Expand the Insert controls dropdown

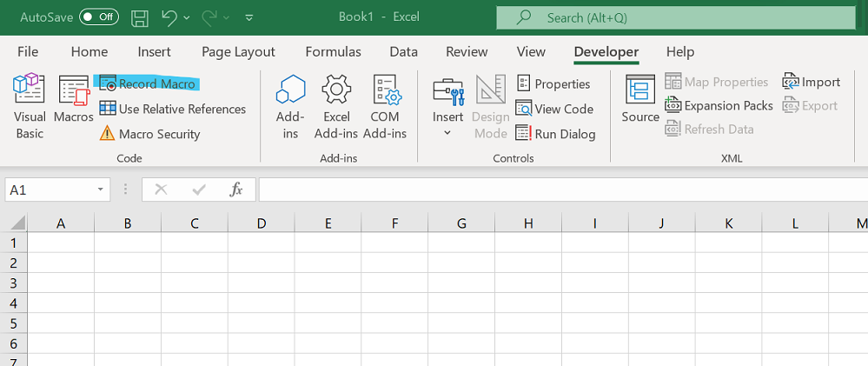point(447,132)
